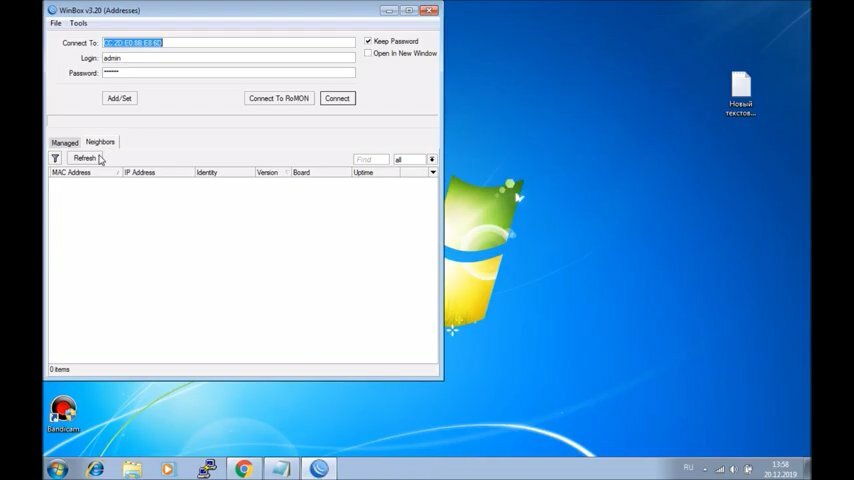
Task: Click the Connect button
Action: 338,99
